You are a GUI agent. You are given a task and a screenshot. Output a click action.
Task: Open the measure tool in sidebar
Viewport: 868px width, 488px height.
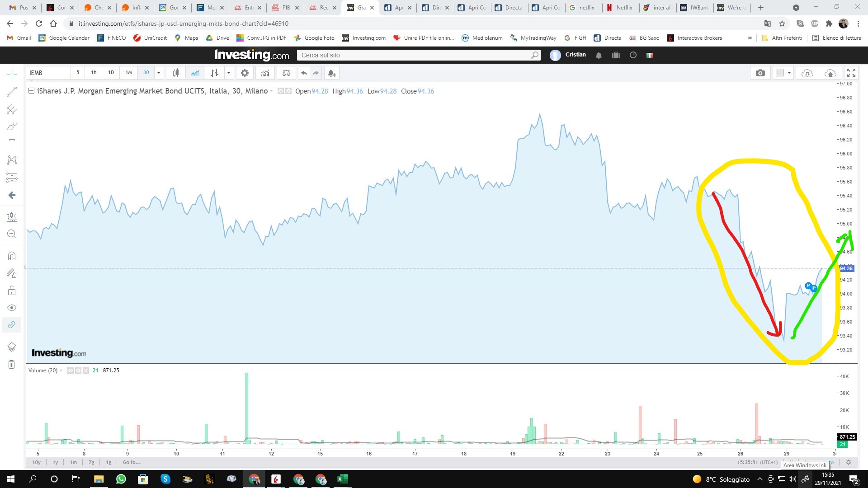pos(12,217)
